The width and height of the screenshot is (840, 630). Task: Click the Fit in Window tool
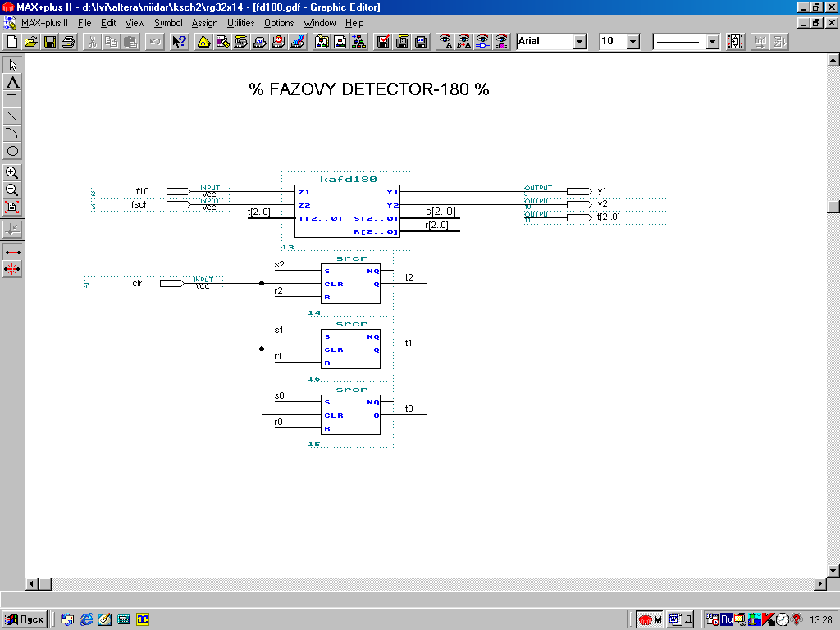12,207
